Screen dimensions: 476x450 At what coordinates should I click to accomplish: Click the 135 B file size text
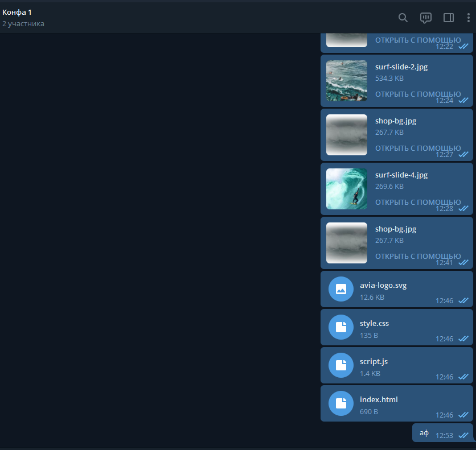(369, 336)
